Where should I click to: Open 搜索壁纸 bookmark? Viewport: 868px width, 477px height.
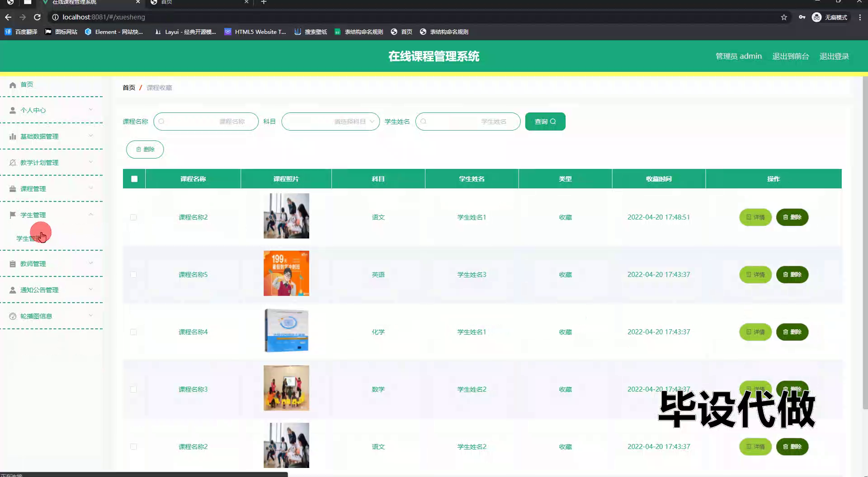click(311, 32)
